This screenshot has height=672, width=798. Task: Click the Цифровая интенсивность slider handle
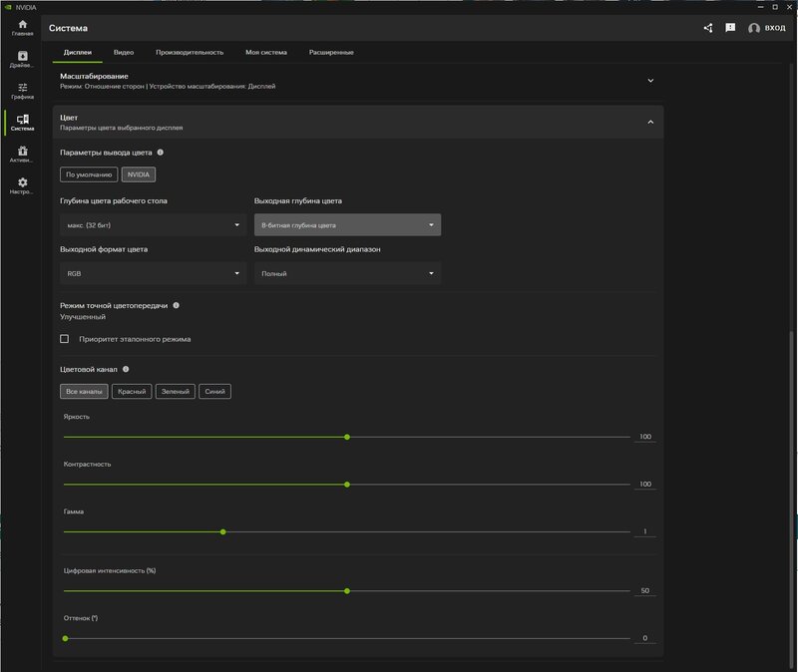347,591
